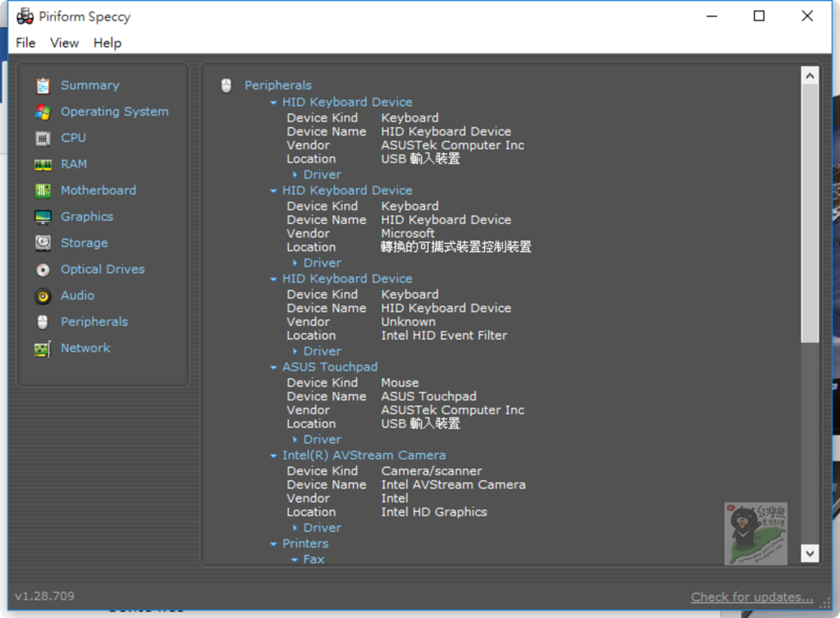840x618 pixels.
Task: Select Motherboard in the sidebar
Action: coord(98,190)
